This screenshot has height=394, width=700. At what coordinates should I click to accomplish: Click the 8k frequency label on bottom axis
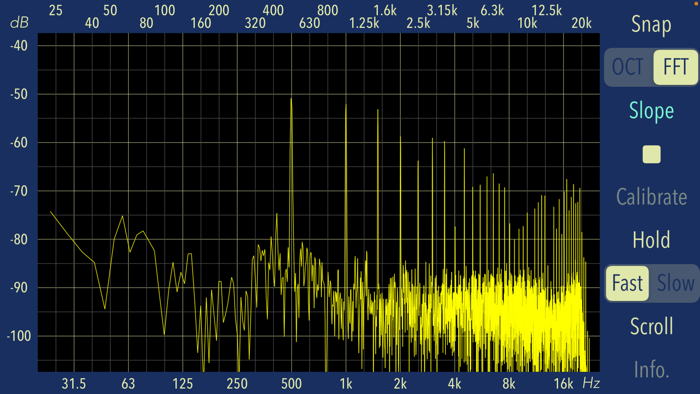point(509,383)
